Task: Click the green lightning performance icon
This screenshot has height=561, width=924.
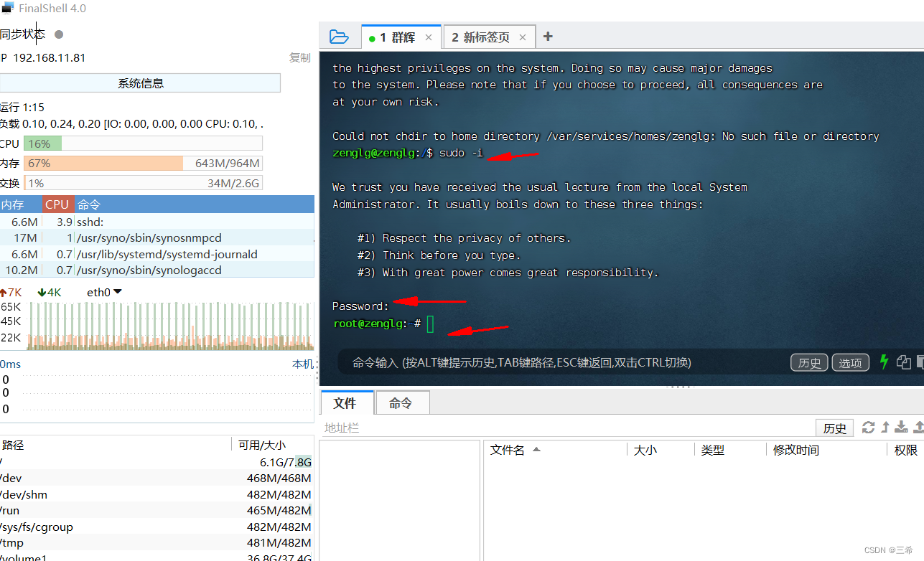Action: tap(884, 362)
